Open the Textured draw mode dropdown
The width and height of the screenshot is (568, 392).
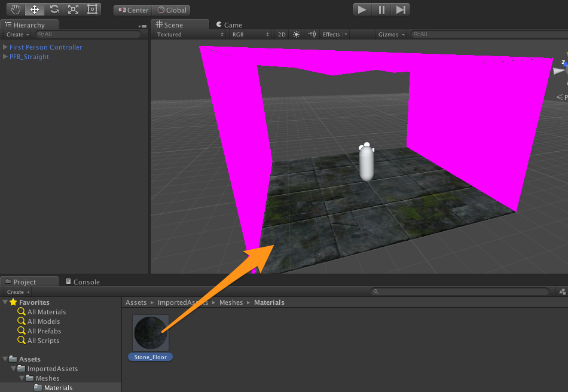point(190,35)
